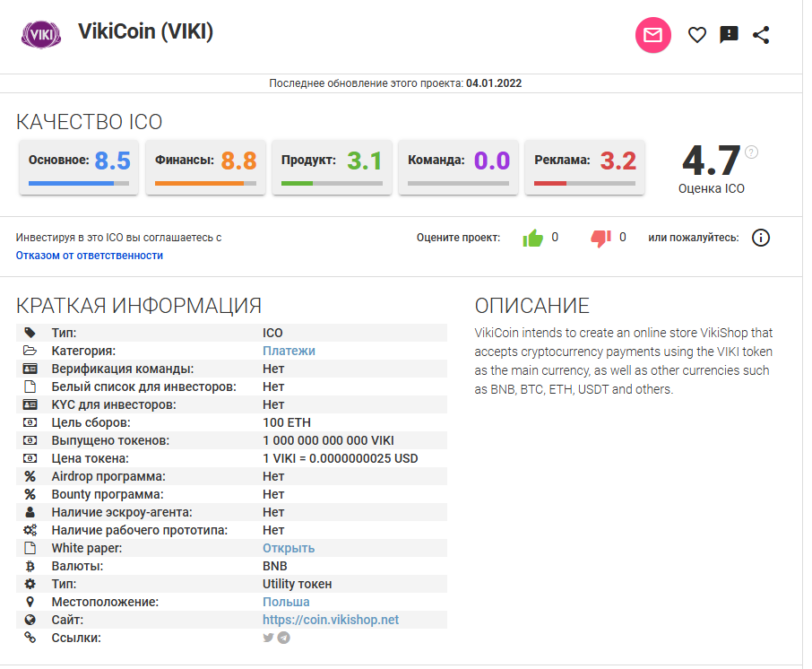Click the percent icon beside Airdrop программа
This screenshot has height=669, width=812.
coord(30,476)
